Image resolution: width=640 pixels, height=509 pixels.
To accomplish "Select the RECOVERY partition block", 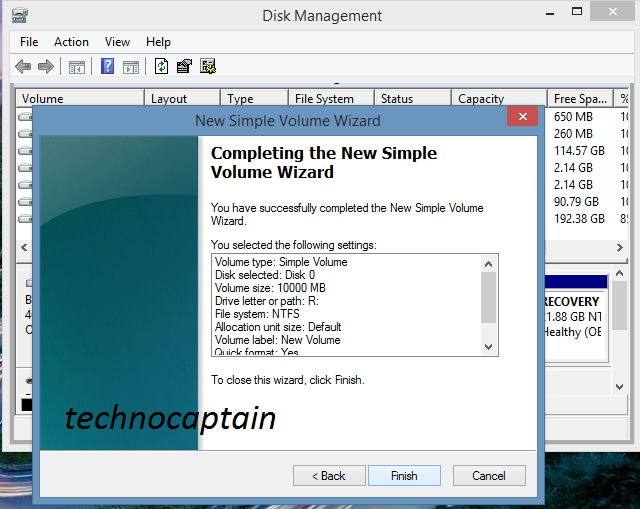I will click(576, 318).
